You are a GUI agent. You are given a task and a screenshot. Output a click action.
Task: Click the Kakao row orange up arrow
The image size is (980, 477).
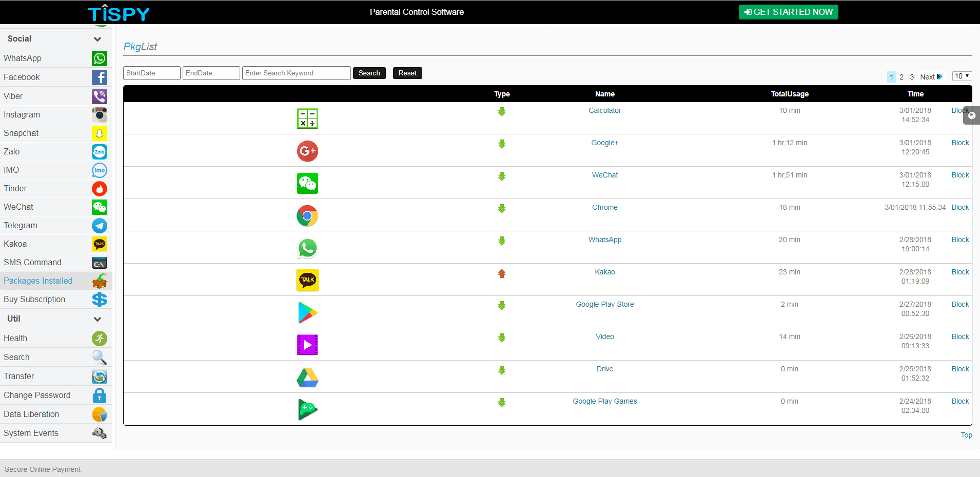pos(502,273)
